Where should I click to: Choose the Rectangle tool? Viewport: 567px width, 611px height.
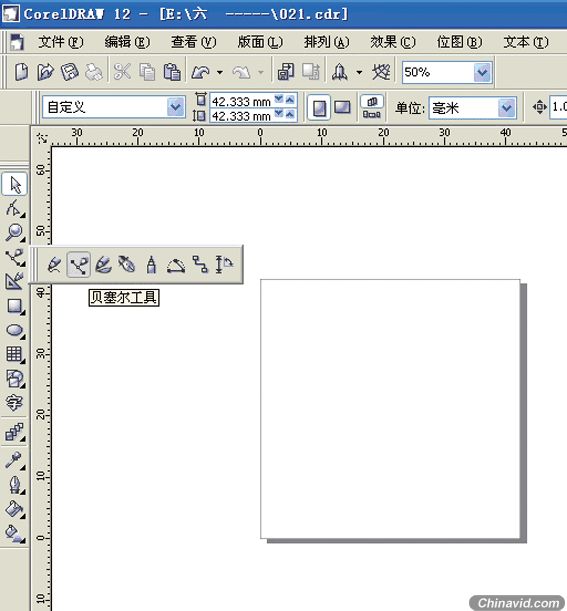point(15,306)
